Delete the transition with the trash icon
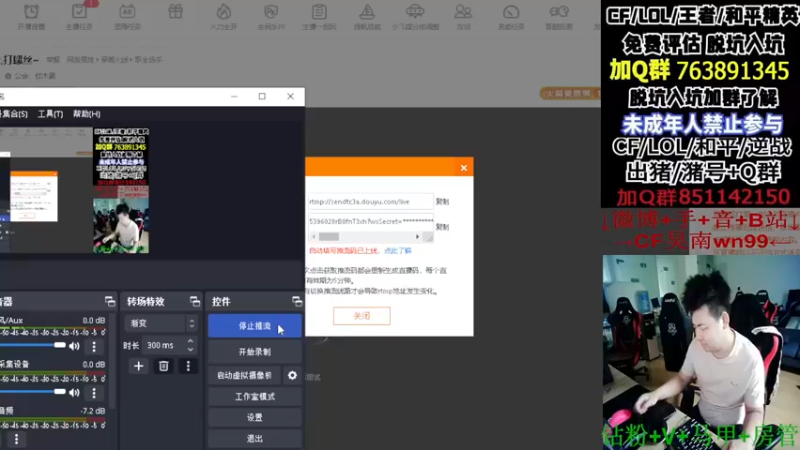800x450 pixels. [163, 366]
